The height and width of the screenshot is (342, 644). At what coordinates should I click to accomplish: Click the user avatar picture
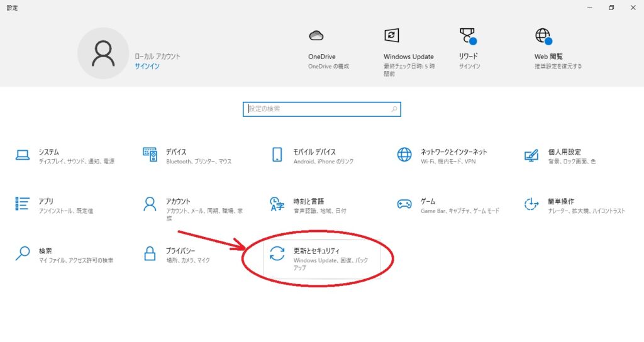click(103, 53)
